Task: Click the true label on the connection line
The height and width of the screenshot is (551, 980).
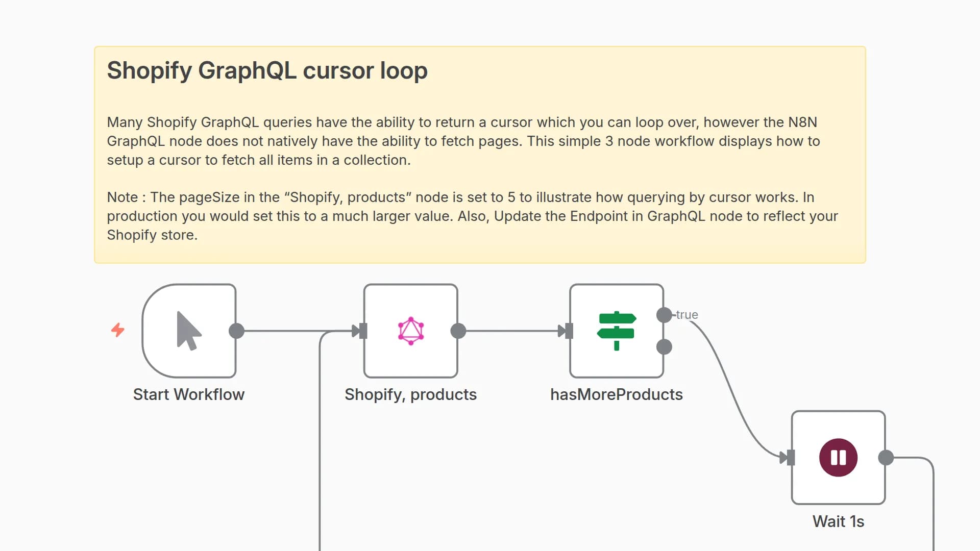Action: tap(687, 315)
